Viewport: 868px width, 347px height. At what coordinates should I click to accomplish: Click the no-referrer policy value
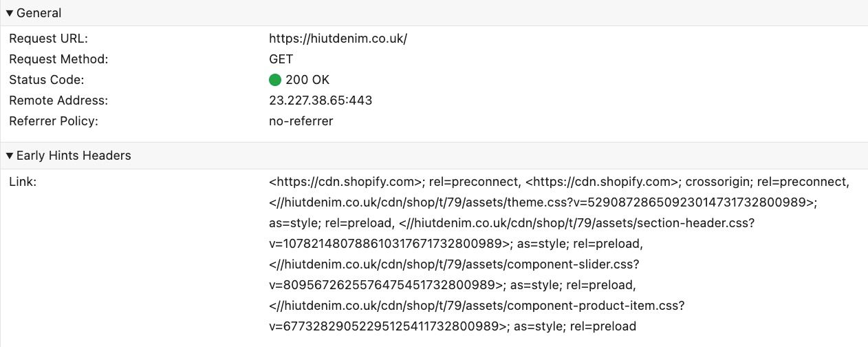301,121
